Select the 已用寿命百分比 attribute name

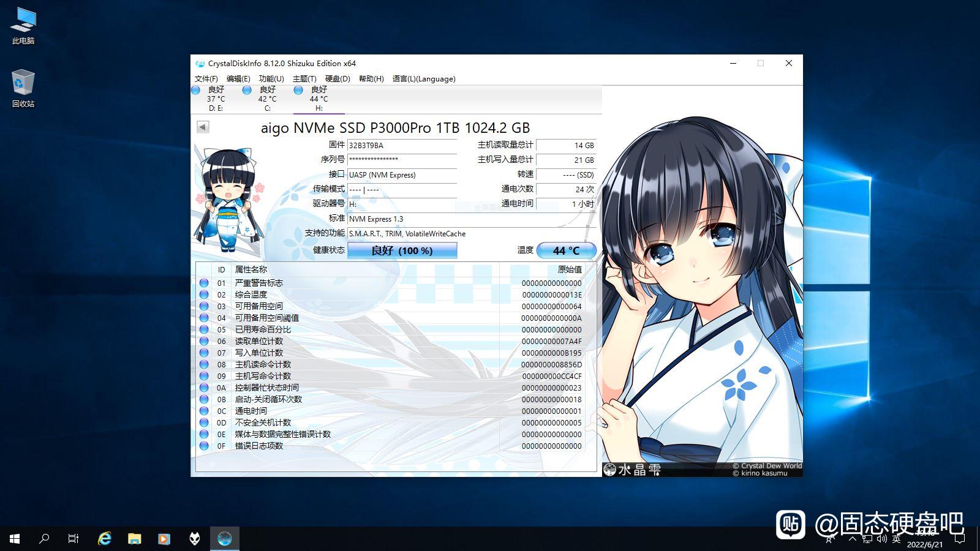263,329
